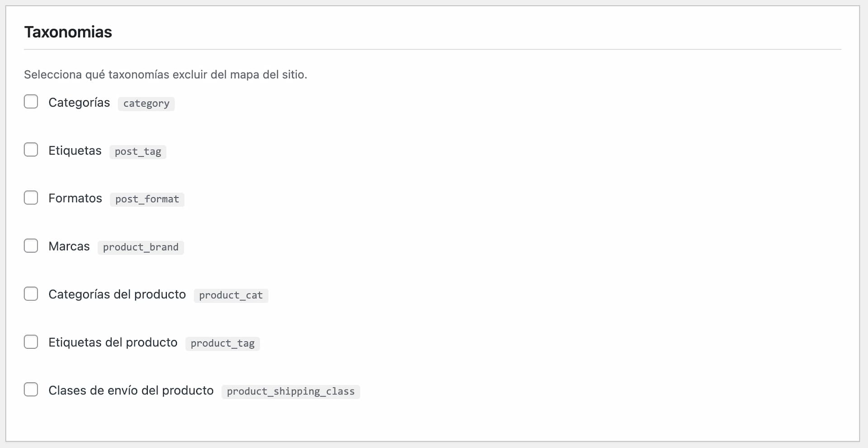Viewport: 868px width, 448px height.
Task: Toggle the Marcas checkbox on
Action: pyautogui.click(x=31, y=246)
